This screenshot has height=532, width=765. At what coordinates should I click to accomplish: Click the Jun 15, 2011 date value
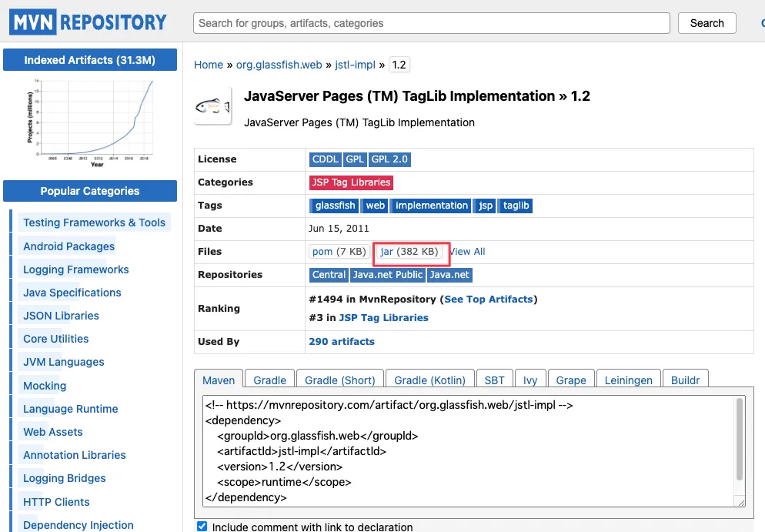339,229
